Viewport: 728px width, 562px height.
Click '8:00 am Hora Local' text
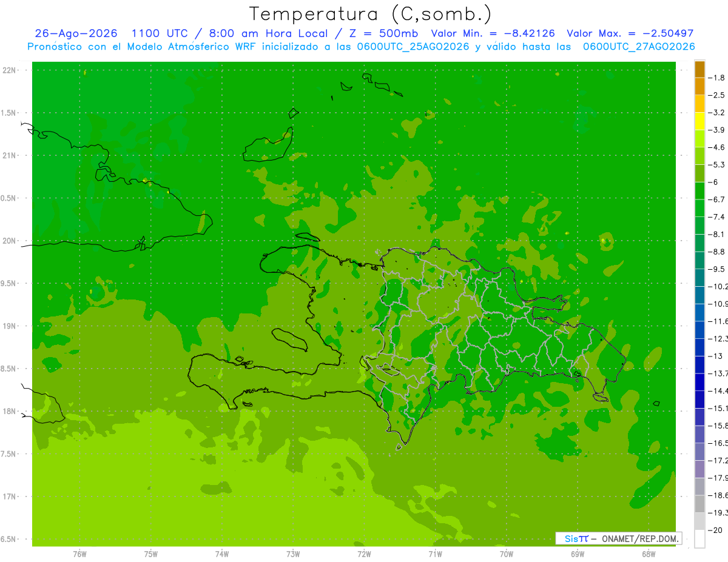pyautogui.click(x=268, y=33)
